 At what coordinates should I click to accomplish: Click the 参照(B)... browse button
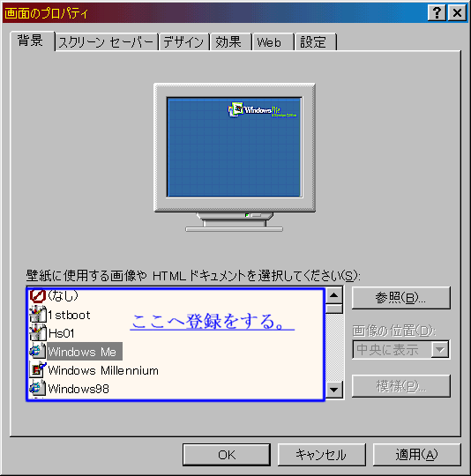click(x=400, y=298)
